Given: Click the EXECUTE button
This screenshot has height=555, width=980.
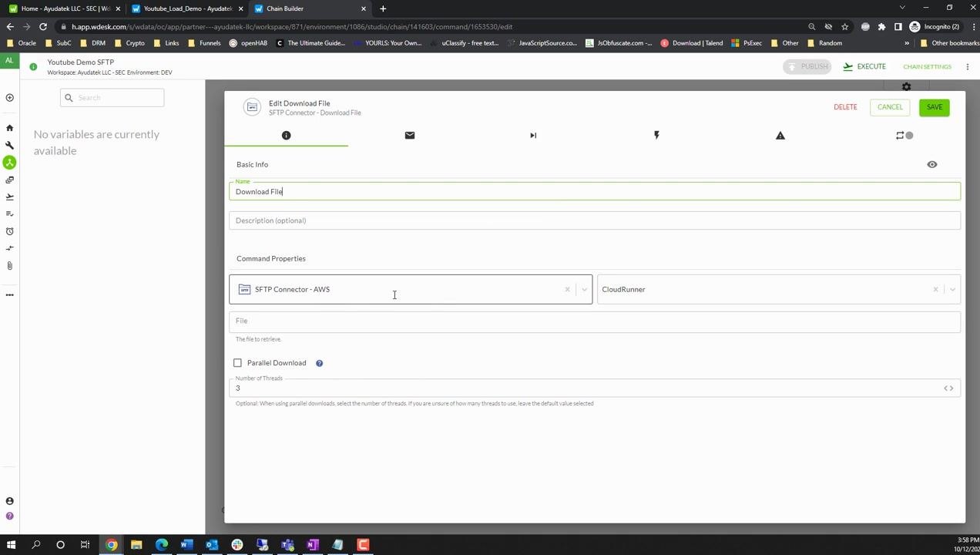Looking at the screenshot, I should click(864, 67).
